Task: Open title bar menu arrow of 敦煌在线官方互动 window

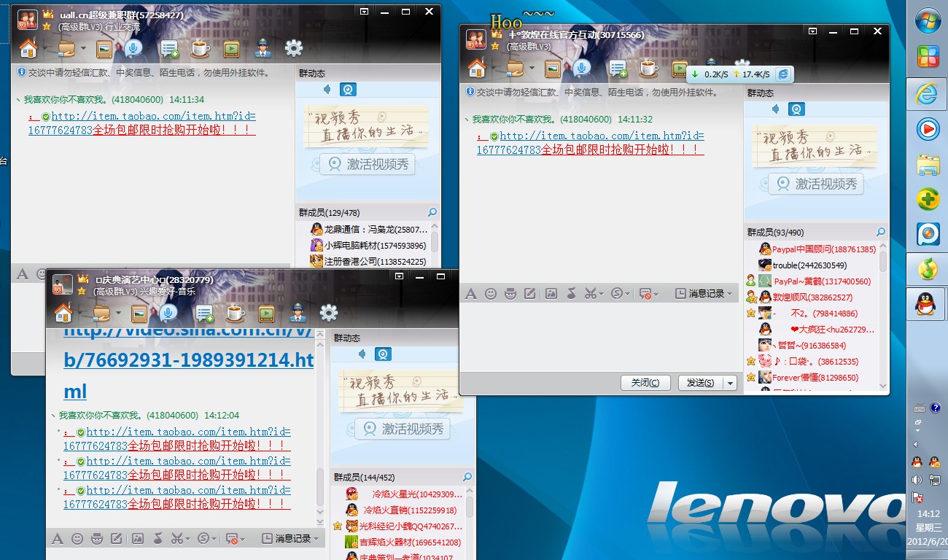Action: (812, 31)
